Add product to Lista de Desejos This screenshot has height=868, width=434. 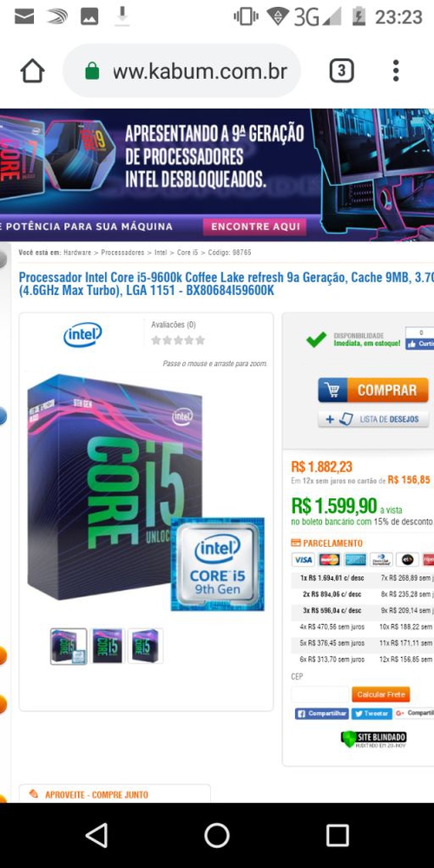[x=373, y=419]
